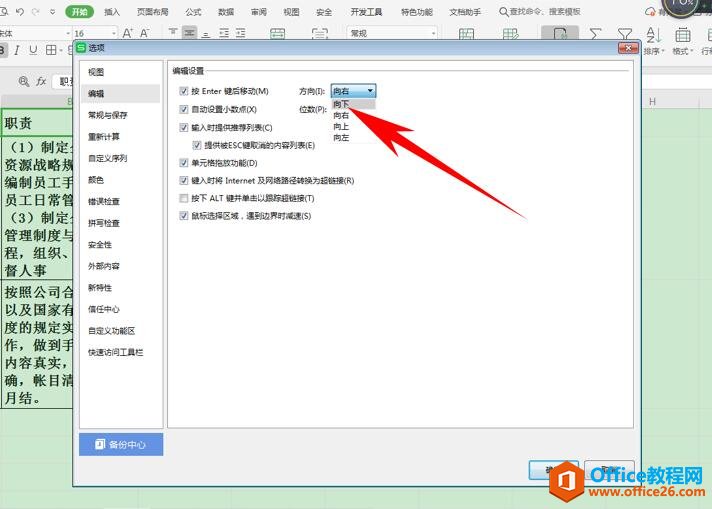Viewport: 712px width, 509px height.
Task: Open the font name dropdown
Action: click(x=68, y=33)
